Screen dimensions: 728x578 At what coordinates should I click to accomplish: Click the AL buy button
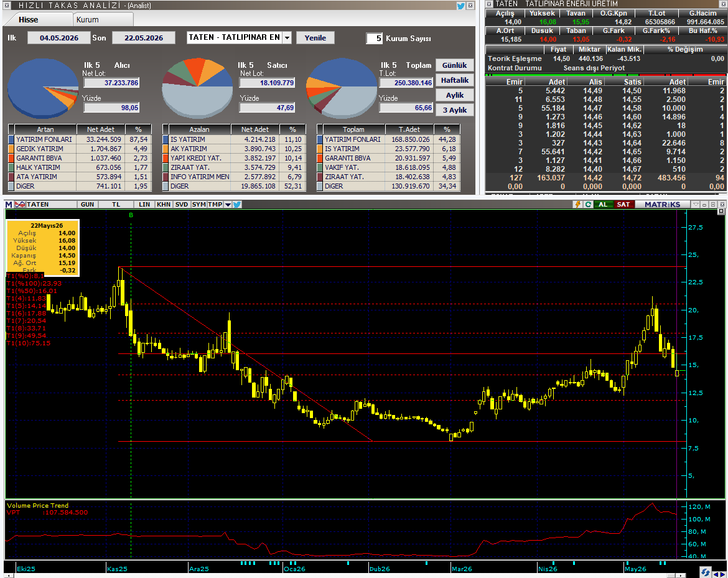[603, 205]
